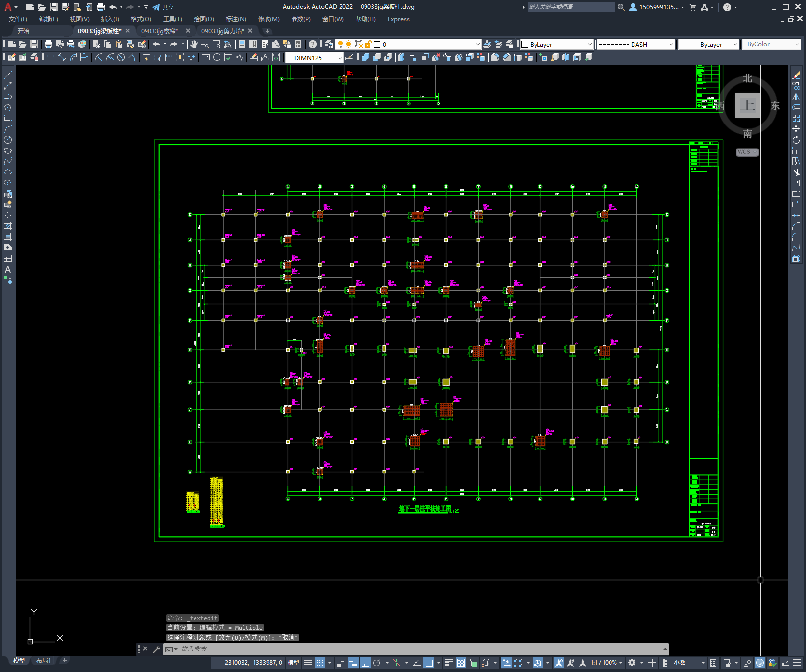Select the Polygon draw tool
This screenshot has width=806, height=672.
click(8, 107)
